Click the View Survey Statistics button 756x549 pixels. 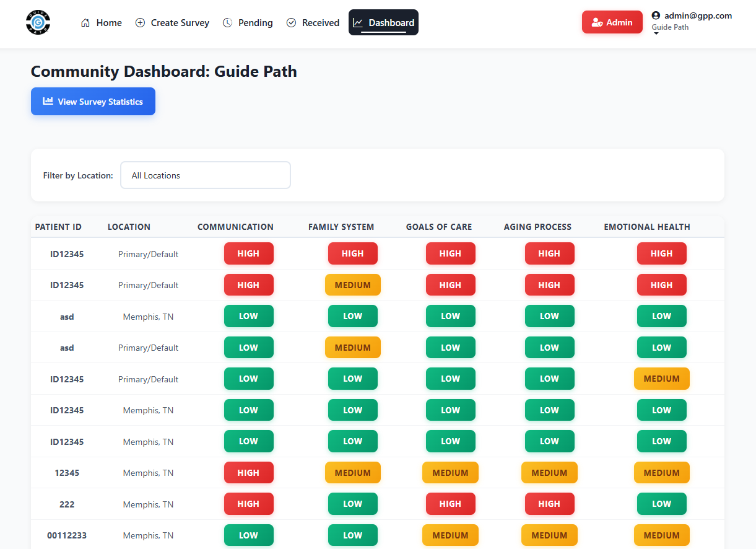[93, 101]
